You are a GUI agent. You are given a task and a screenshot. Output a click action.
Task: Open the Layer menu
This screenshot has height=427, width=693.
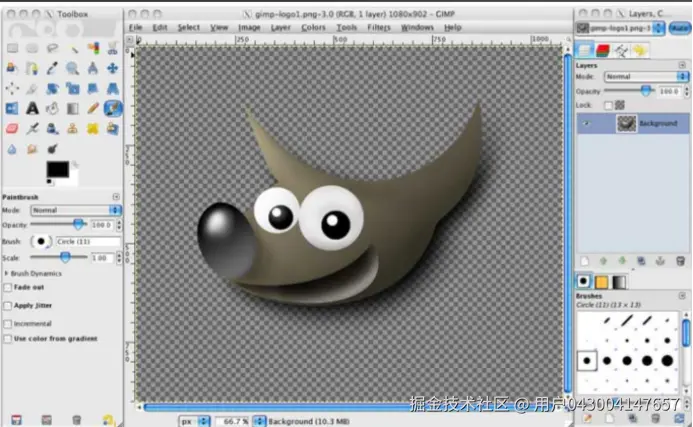point(281,27)
